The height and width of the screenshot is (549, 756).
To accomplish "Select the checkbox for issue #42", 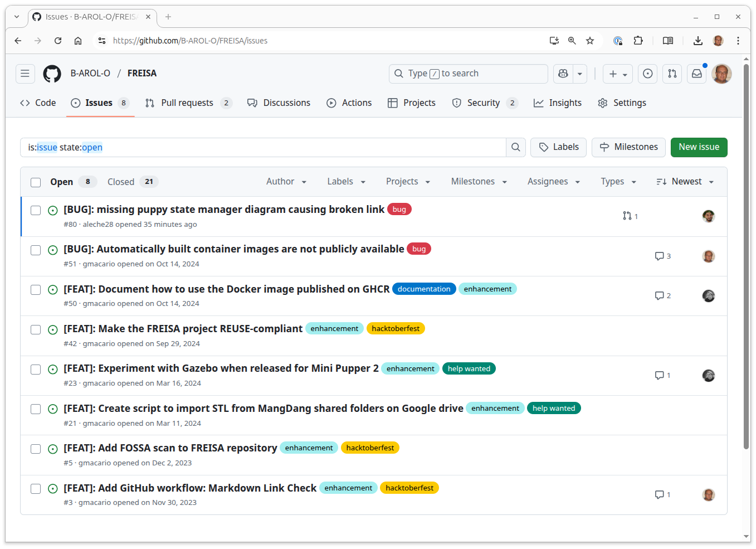I will click(x=36, y=330).
